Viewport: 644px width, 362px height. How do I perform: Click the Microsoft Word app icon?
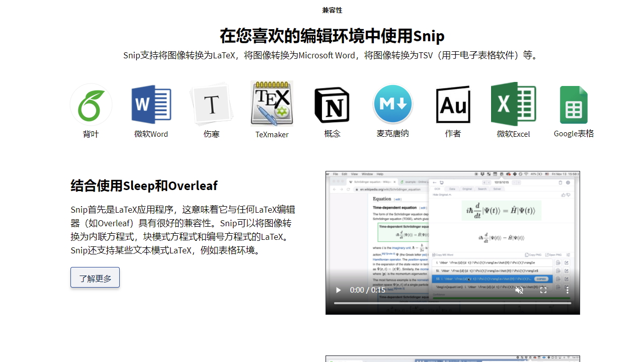pos(151,104)
